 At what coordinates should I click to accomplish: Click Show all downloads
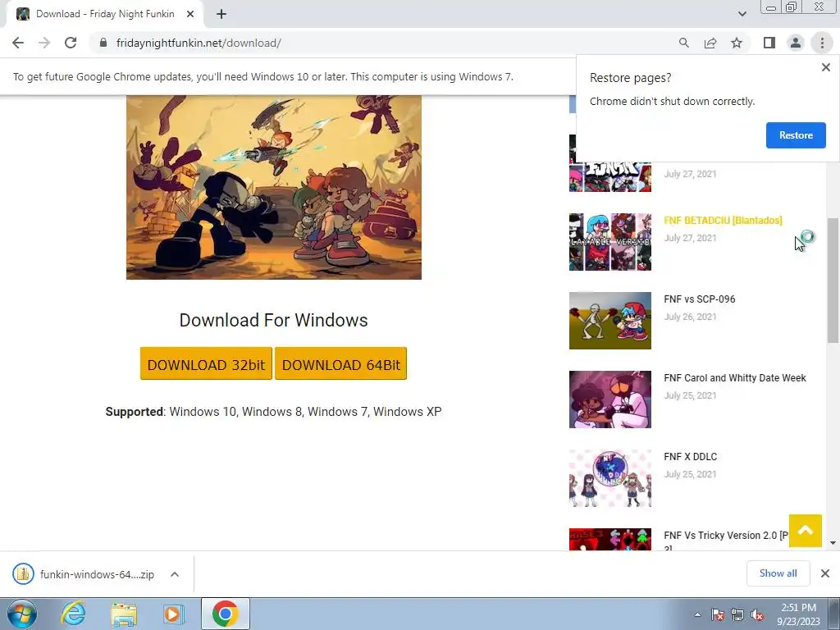(778, 573)
